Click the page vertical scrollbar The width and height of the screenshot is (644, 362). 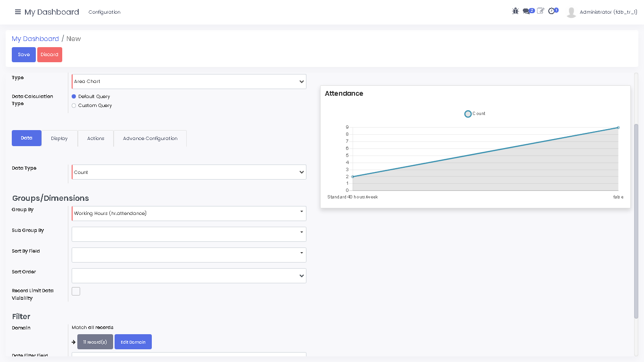(636, 221)
